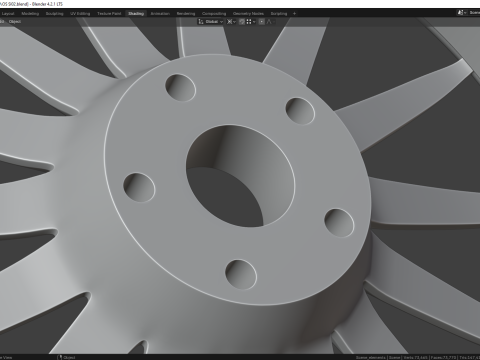Toggle proportional editing button
This screenshot has height=360, width=480.
click(x=262, y=22)
